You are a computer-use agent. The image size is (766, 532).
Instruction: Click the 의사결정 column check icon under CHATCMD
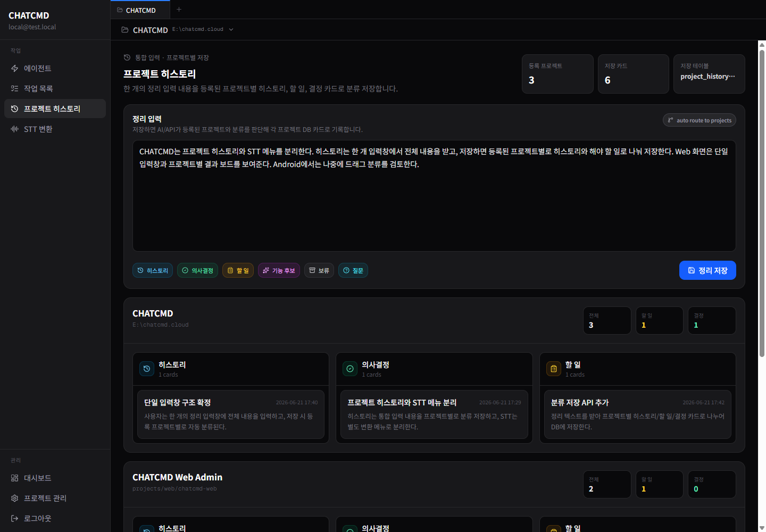tap(350, 369)
